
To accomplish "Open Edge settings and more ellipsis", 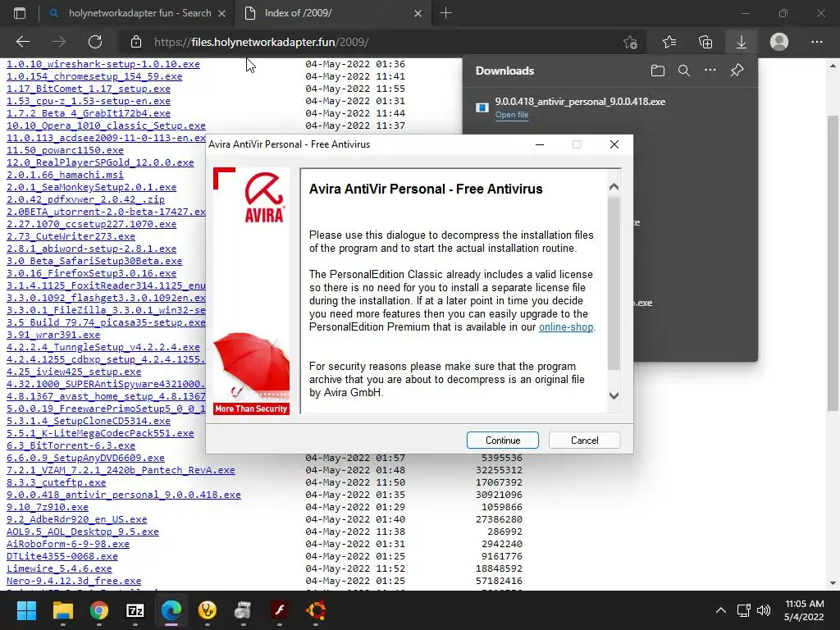I will 817,42.
